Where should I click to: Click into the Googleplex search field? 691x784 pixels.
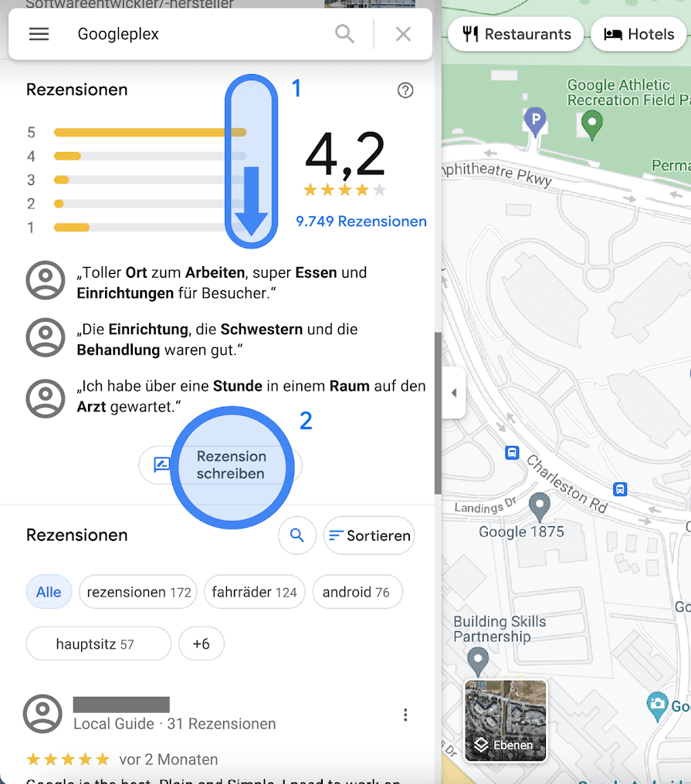[200, 34]
